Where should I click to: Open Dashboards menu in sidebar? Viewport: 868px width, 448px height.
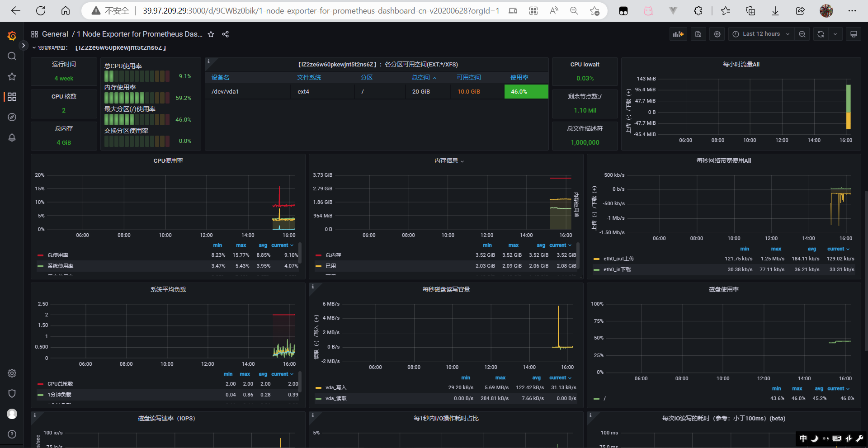(x=12, y=97)
